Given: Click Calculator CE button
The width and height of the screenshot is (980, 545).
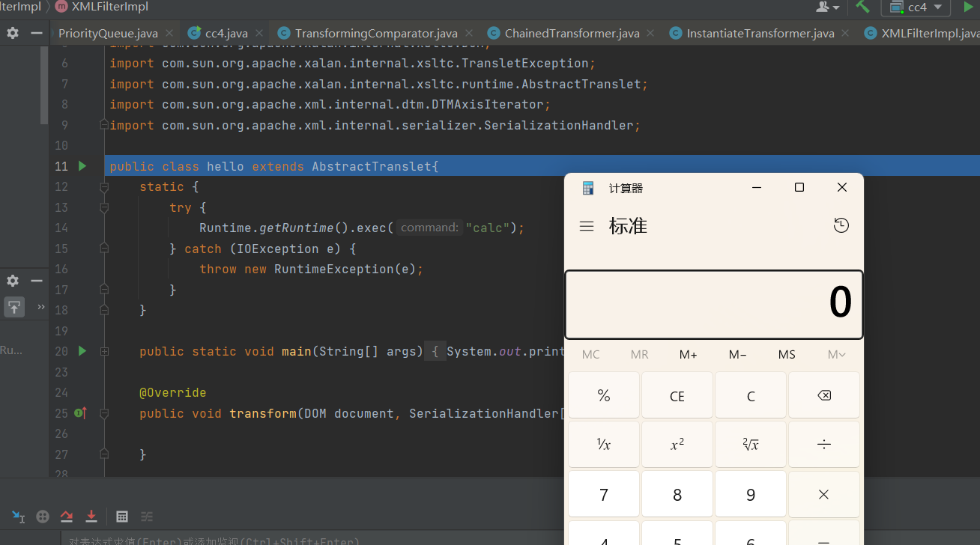Looking at the screenshot, I should tap(677, 395).
